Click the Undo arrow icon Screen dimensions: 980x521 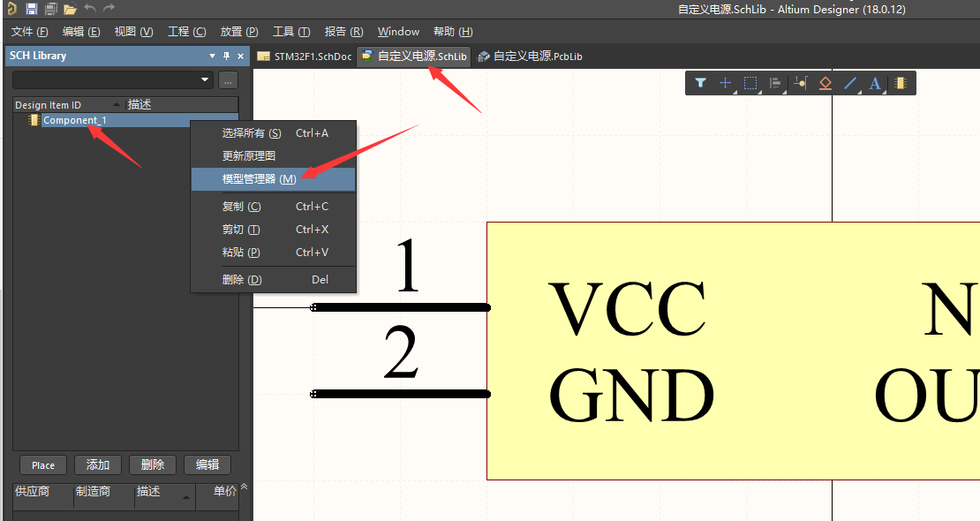pyautogui.click(x=90, y=8)
